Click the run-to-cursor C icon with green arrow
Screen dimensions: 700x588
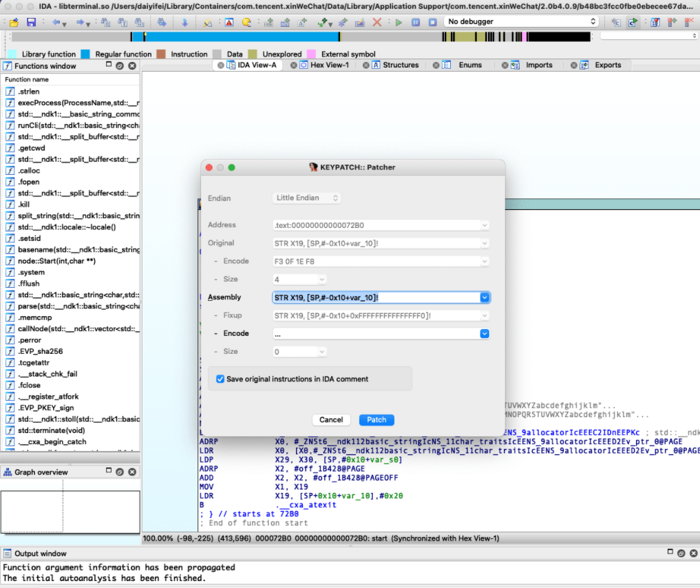pos(633,22)
